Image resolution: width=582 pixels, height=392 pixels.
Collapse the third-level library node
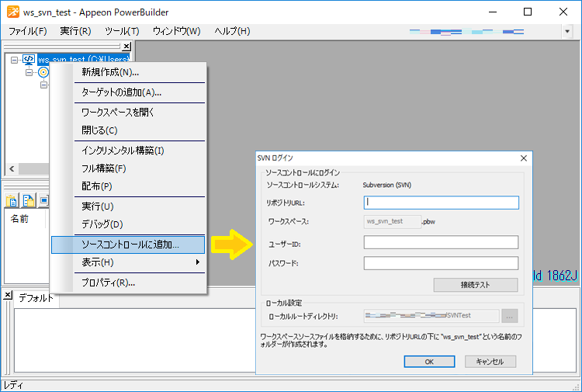43,85
